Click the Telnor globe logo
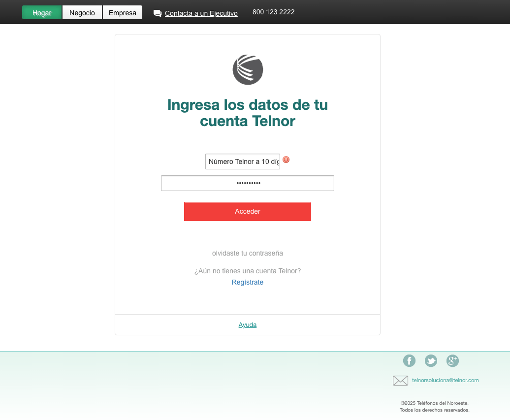Screen dimensions: 510x420 point(248,70)
